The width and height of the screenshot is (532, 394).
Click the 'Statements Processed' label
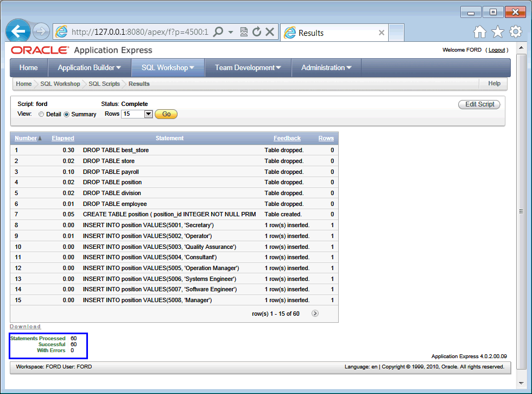tap(37, 338)
